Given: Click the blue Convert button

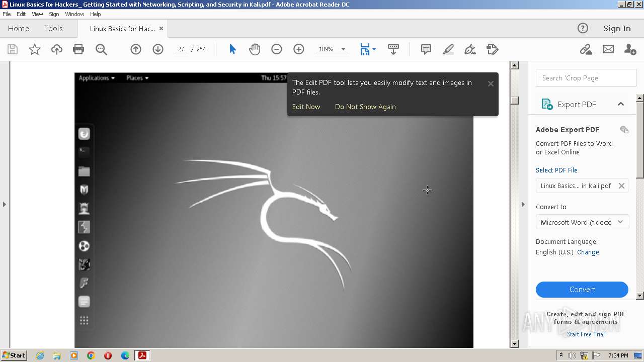Looking at the screenshot, I should [582, 290].
